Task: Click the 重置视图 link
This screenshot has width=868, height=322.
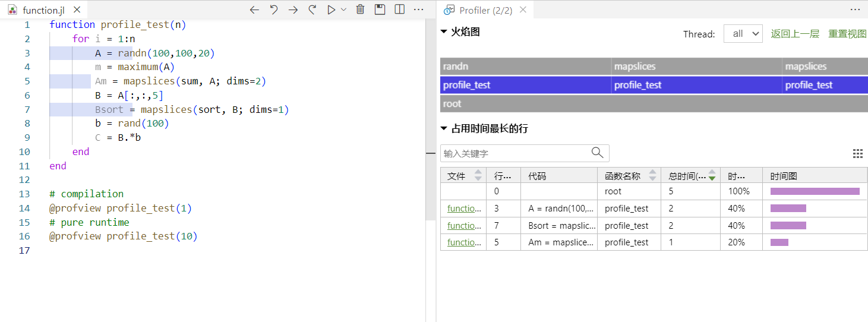Action: (847, 34)
